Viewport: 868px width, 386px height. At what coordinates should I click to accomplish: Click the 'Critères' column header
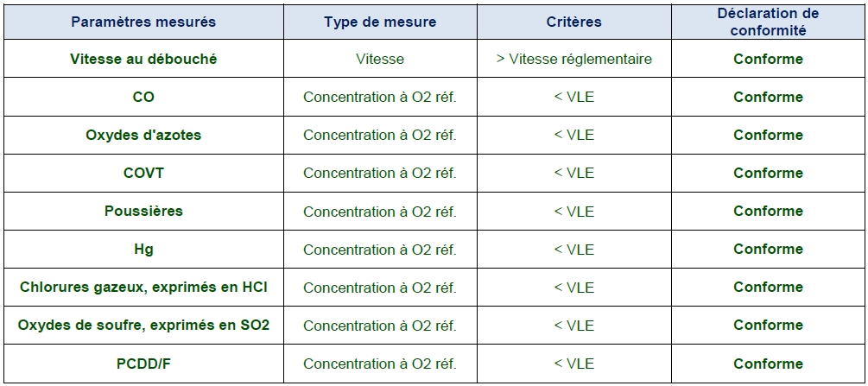[x=573, y=22]
